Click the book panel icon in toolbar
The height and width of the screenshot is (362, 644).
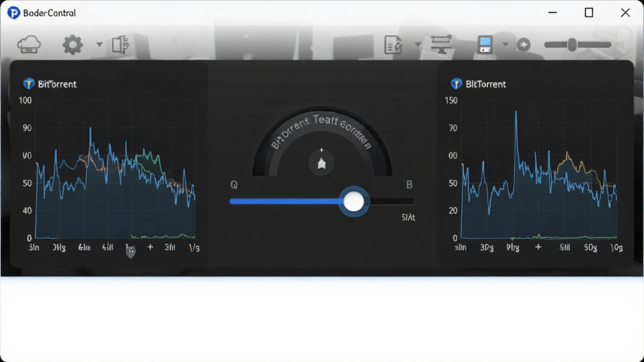pos(121,45)
